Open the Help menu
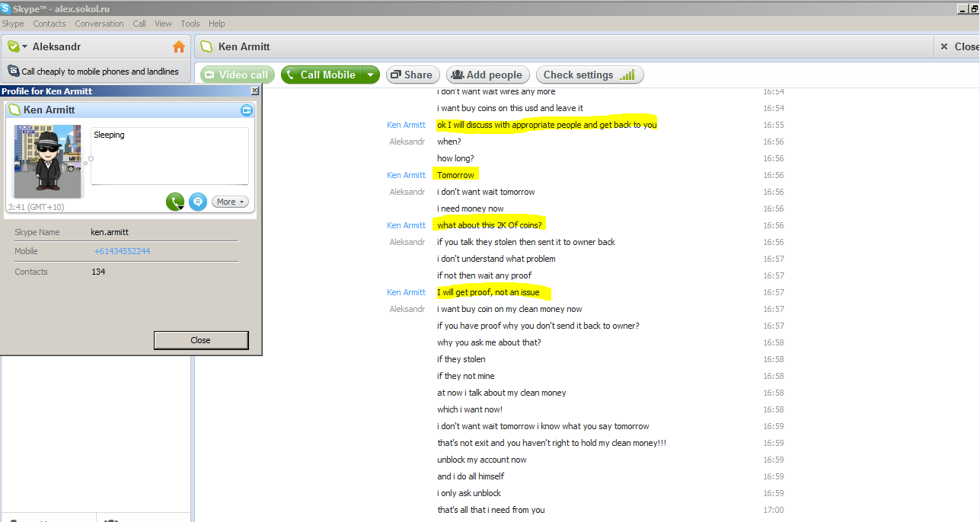Image resolution: width=980 pixels, height=522 pixels. (217, 24)
